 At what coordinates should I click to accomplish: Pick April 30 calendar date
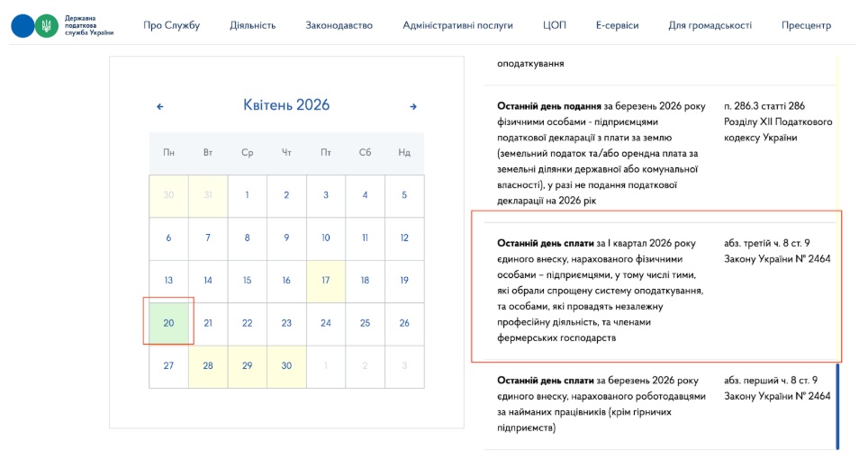click(286, 366)
